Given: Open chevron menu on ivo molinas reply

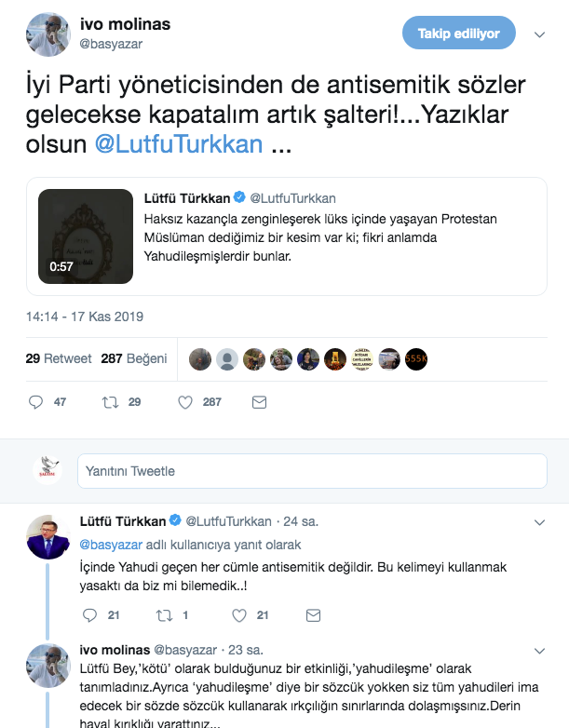Looking at the screenshot, I should click(539, 651).
